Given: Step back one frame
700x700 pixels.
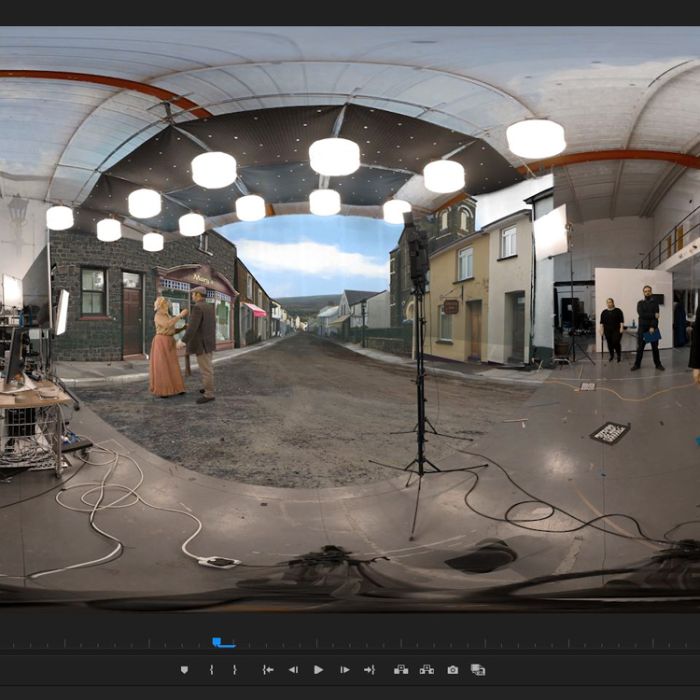Looking at the screenshot, I should click(x=293, y=670).
